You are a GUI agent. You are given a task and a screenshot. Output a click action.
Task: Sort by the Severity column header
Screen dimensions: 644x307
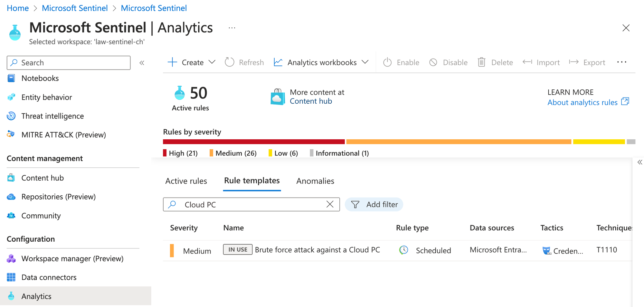click(184, 228)
